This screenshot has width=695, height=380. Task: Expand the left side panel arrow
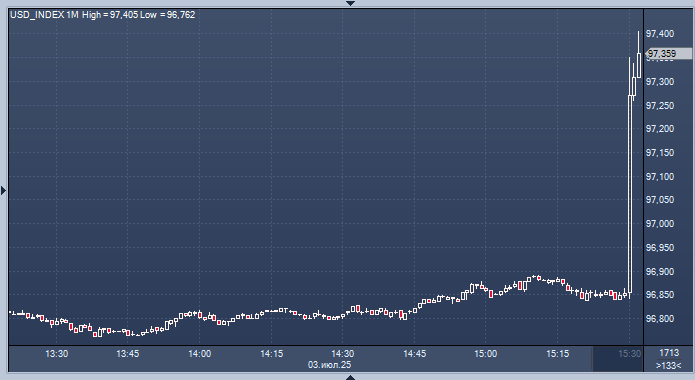[x=4, y=191]
